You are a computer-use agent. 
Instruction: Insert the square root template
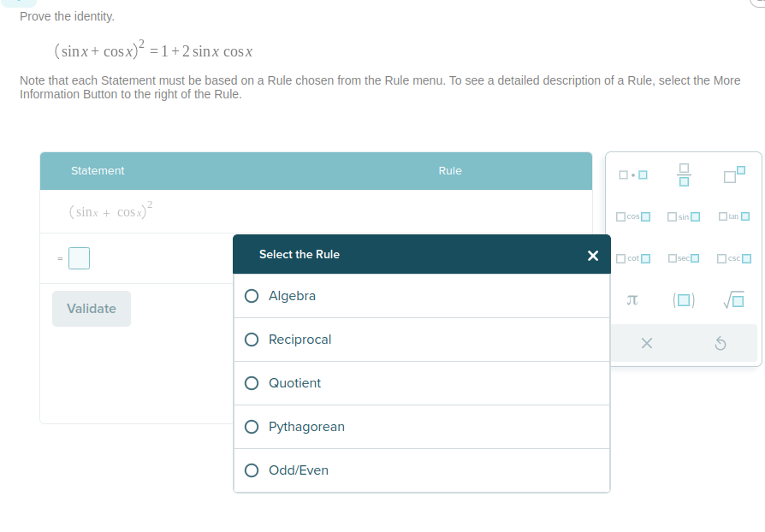tap(733, 300)
